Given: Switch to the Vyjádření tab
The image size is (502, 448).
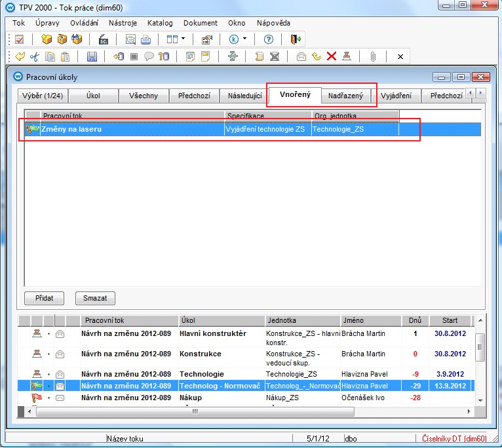Looking at the screenshot, I should (x=396, y=96).
